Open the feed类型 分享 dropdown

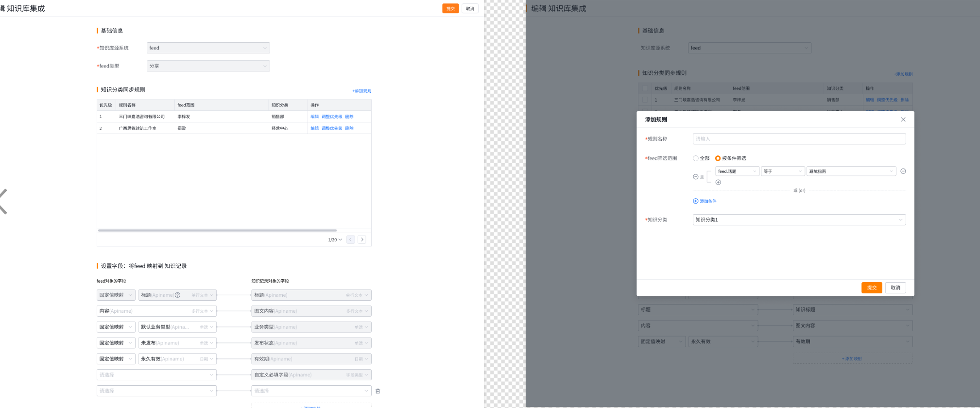[x=208, y=66]
